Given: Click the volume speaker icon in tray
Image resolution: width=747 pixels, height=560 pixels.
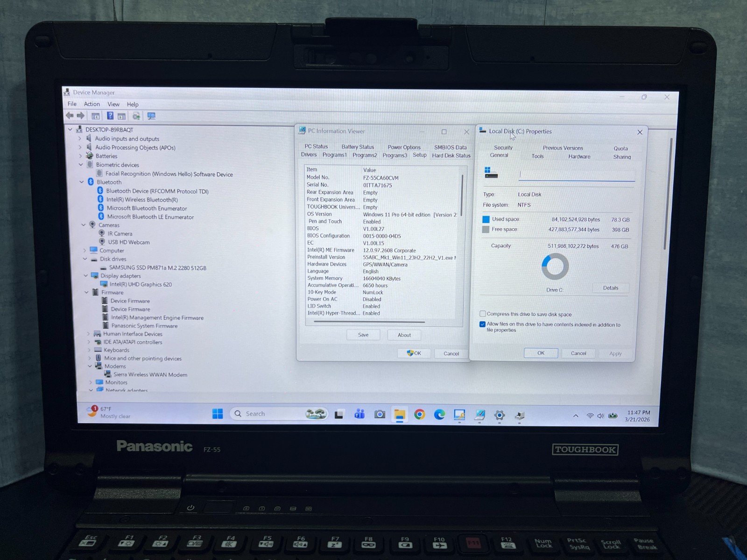Looking at the screenshot, I should [x=600, y=416].
